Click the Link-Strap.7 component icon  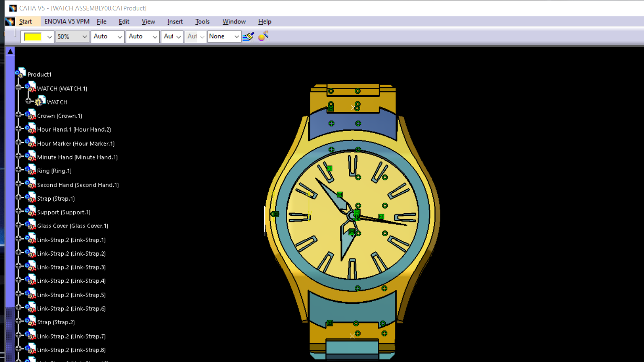click(30, 335)
